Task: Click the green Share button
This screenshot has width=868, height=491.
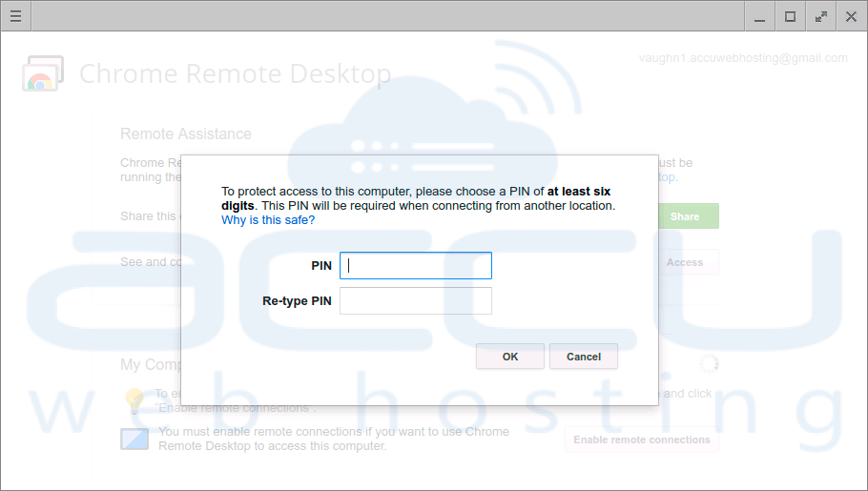Action: click(689, 216)
